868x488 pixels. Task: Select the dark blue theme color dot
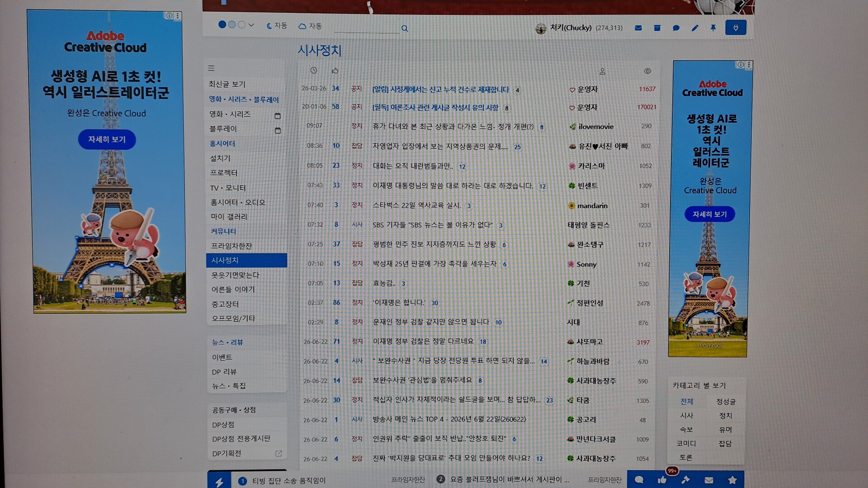[x=222, y=24]
